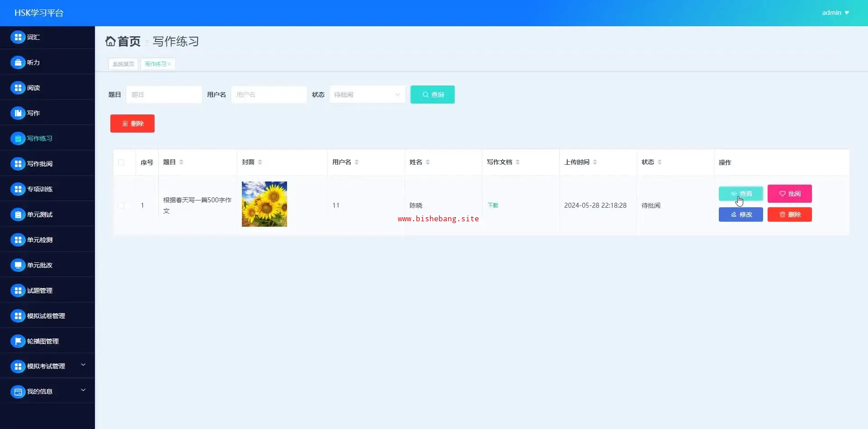Screen dimensions: 868x429
Task: Switch to the 系统首页 tab
Action: [123, 64]
